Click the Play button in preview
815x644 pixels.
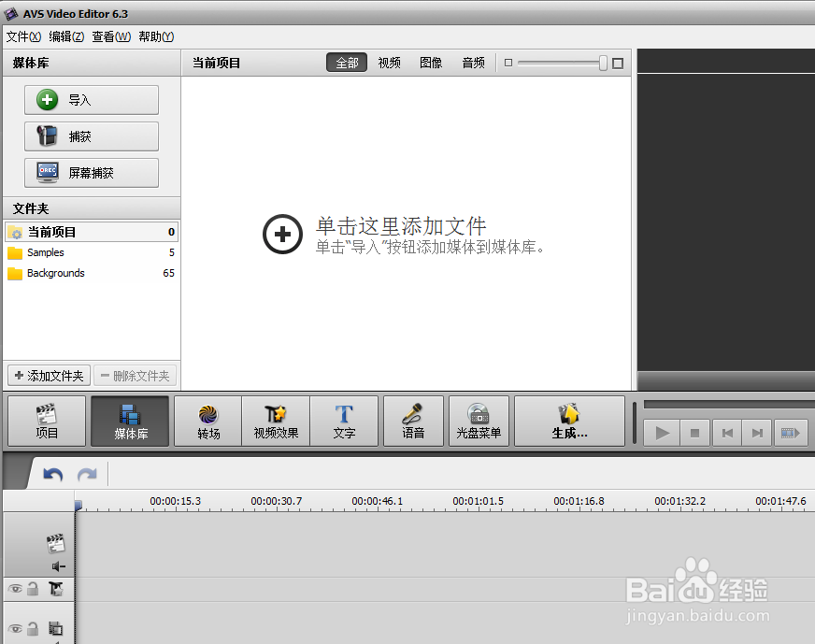662,433
